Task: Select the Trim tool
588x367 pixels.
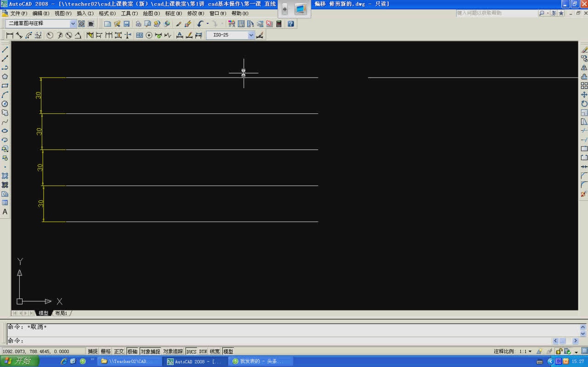Action: (x=584, y=131)
